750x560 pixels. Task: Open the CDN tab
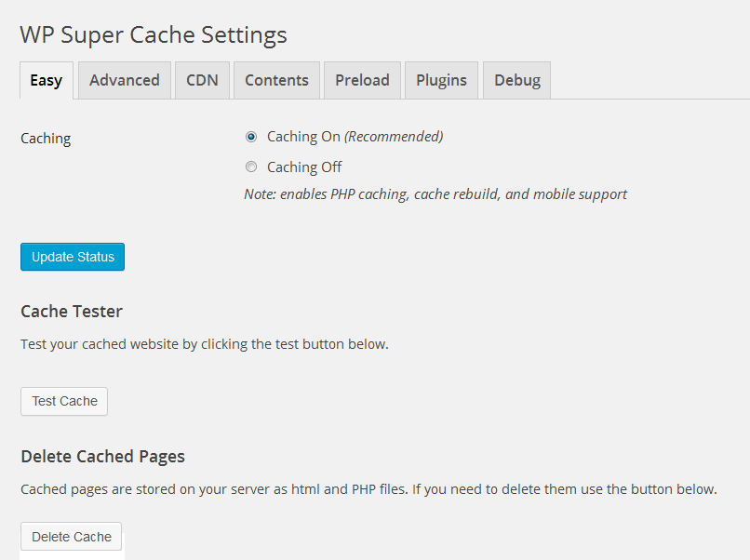(x=202, y=80)
